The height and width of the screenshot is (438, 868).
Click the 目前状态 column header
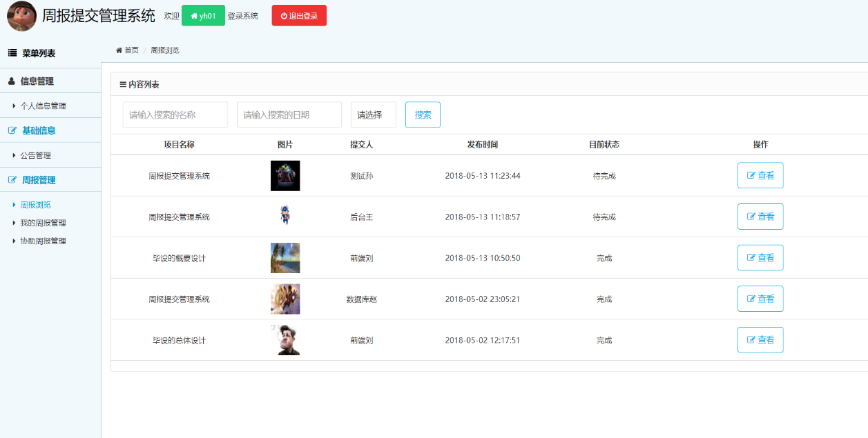[x=604, y=145]
